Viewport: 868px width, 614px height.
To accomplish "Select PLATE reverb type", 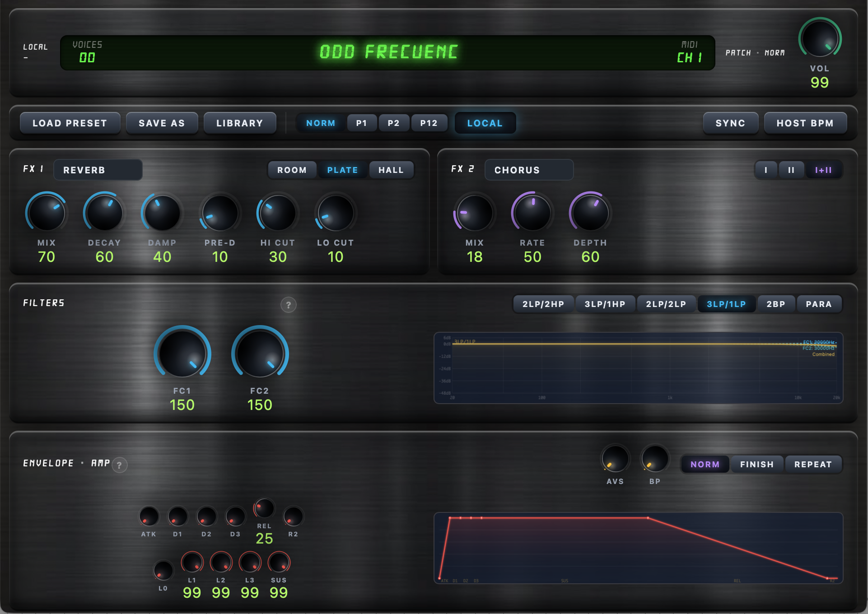I will 342,170.
